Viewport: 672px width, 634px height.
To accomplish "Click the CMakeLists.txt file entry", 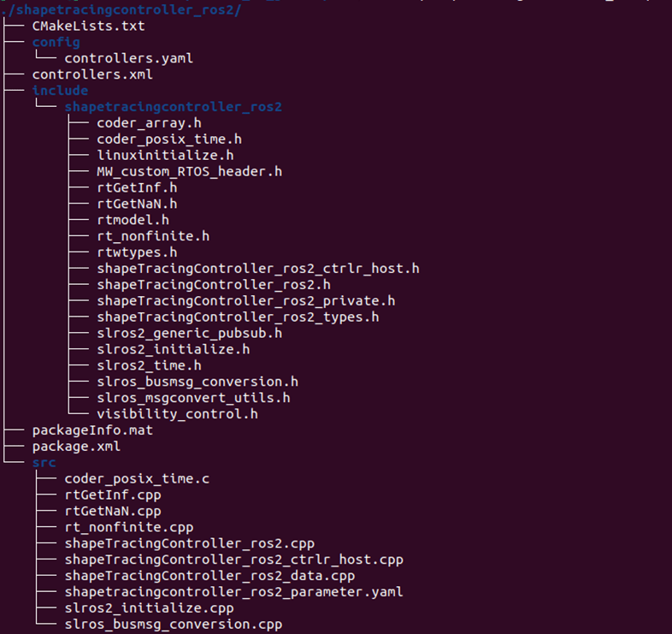I will (x=76, y=26).
